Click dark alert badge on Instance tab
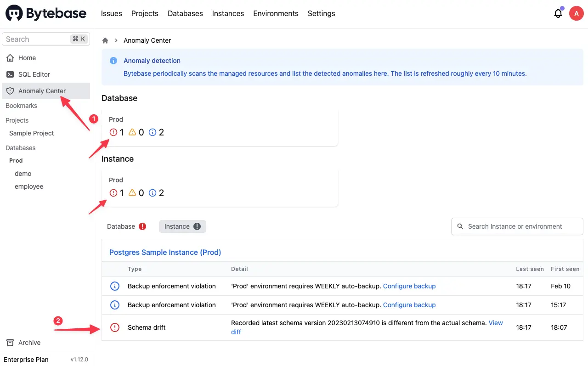This screenshot has height=366, width=588. click(197, 226)
